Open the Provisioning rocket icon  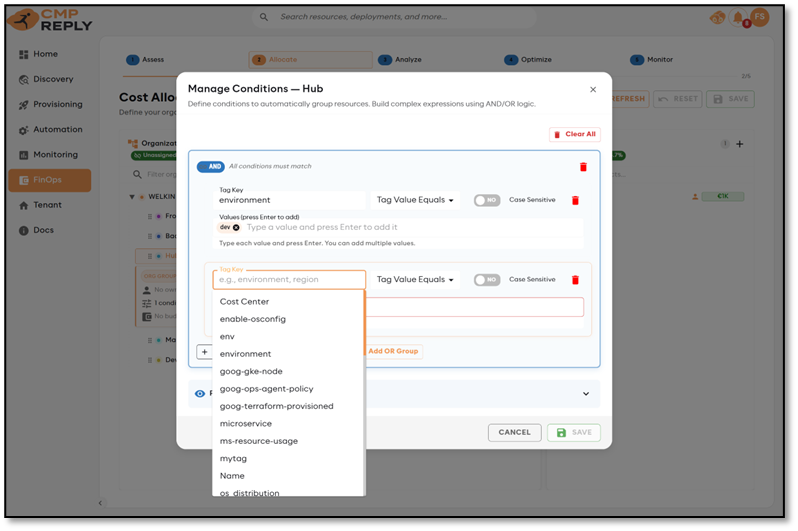pos(24,105)
